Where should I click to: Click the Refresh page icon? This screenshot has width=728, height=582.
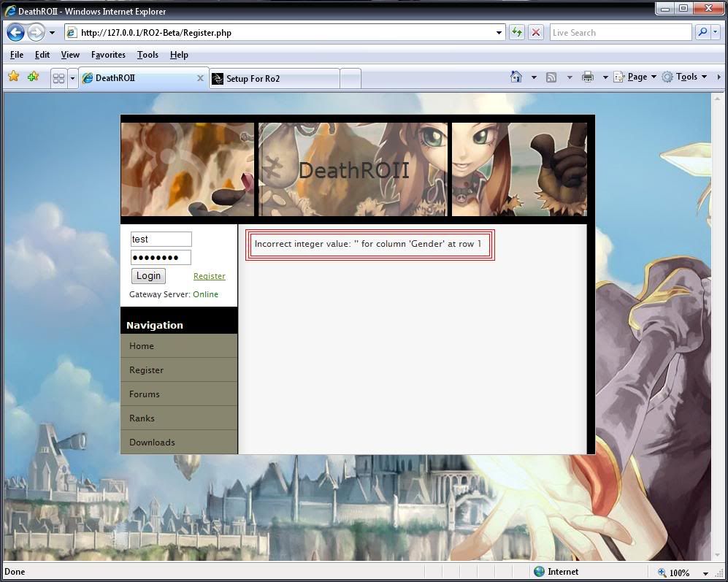(x=517, y=32)
